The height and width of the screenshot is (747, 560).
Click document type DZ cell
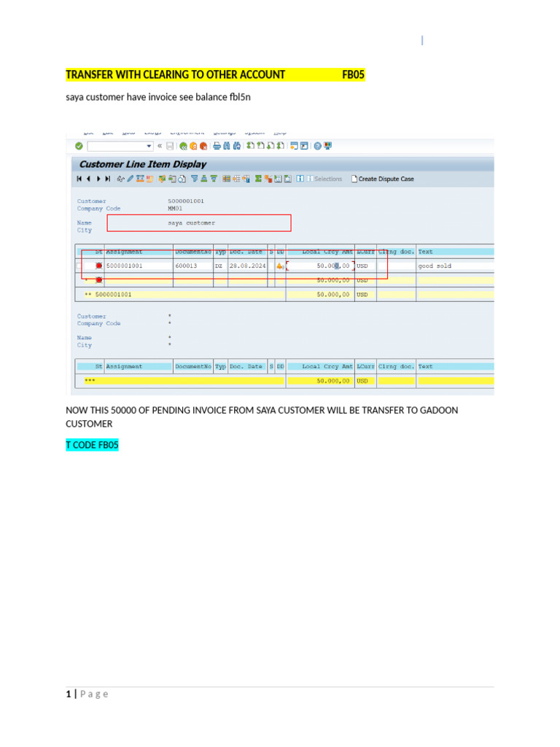(219, 266)
